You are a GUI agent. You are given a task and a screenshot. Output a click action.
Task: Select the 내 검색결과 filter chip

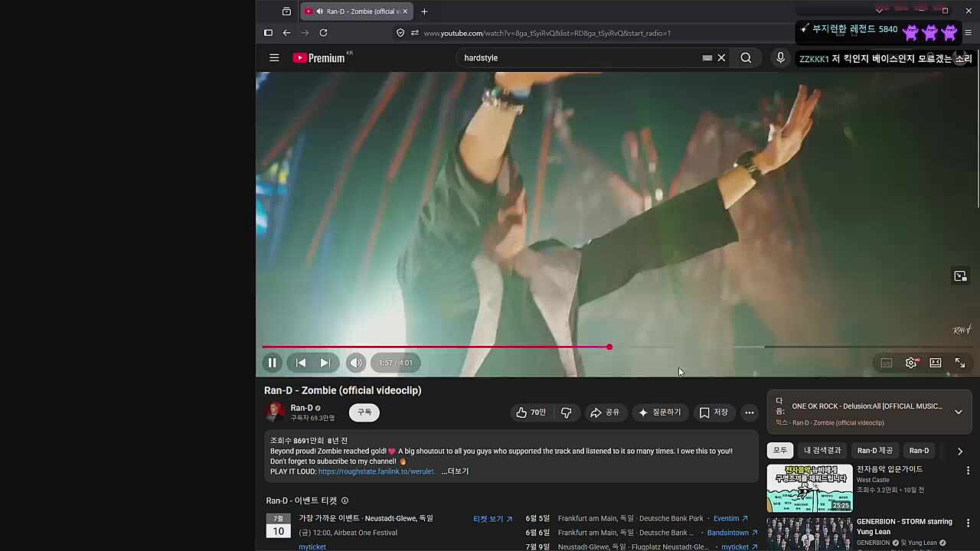(x=822, y=451)
